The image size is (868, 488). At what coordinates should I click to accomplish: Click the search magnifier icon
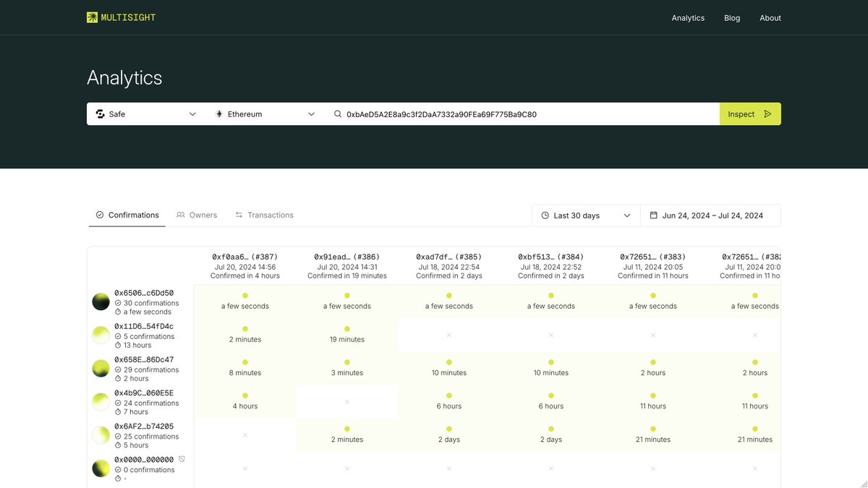tap(338, 114)
